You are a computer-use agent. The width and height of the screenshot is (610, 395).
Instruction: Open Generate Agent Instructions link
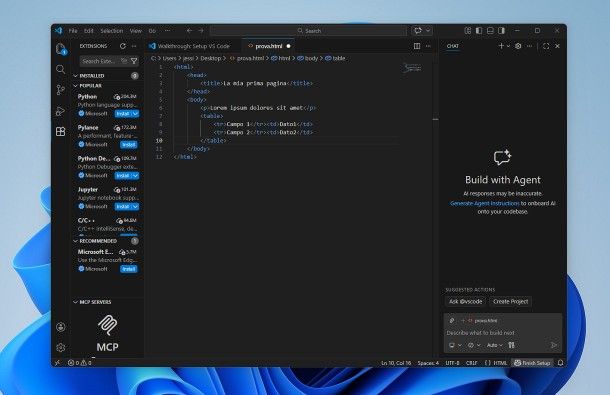[x=484, y=203]
